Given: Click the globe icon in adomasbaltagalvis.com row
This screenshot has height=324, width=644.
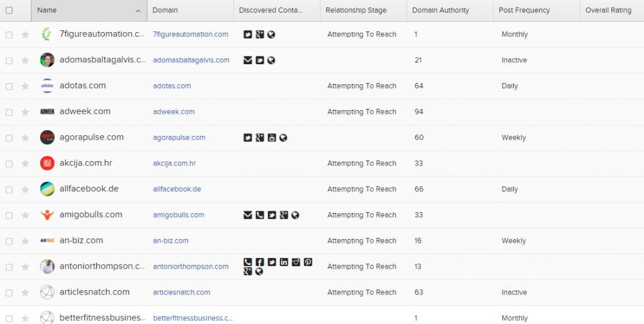Looking at the screenshot, I should [x=270, y=60].
